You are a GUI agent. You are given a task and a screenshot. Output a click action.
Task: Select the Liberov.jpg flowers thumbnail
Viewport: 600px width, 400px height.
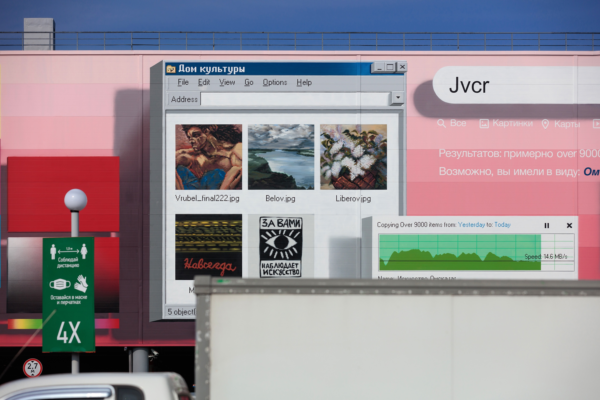coord(353,157)
